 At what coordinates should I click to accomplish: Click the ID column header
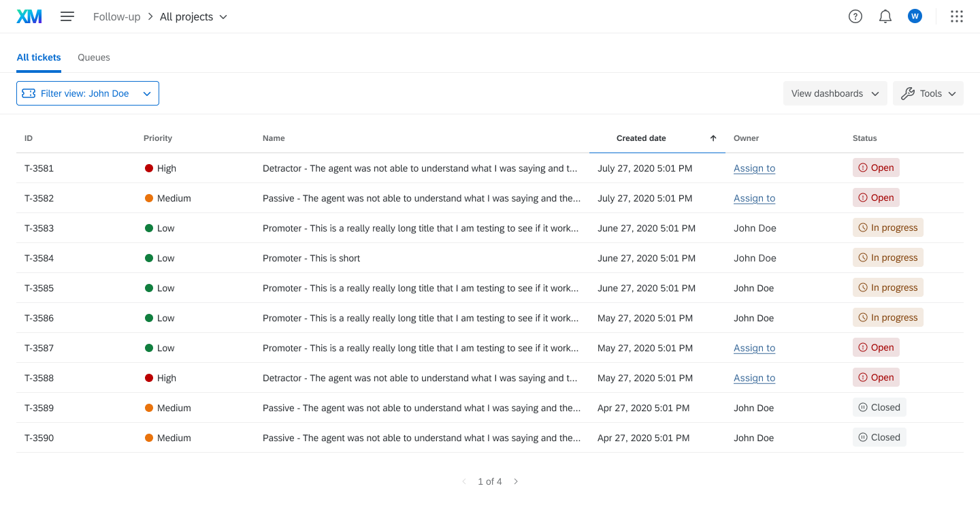[x=29, y=138]
